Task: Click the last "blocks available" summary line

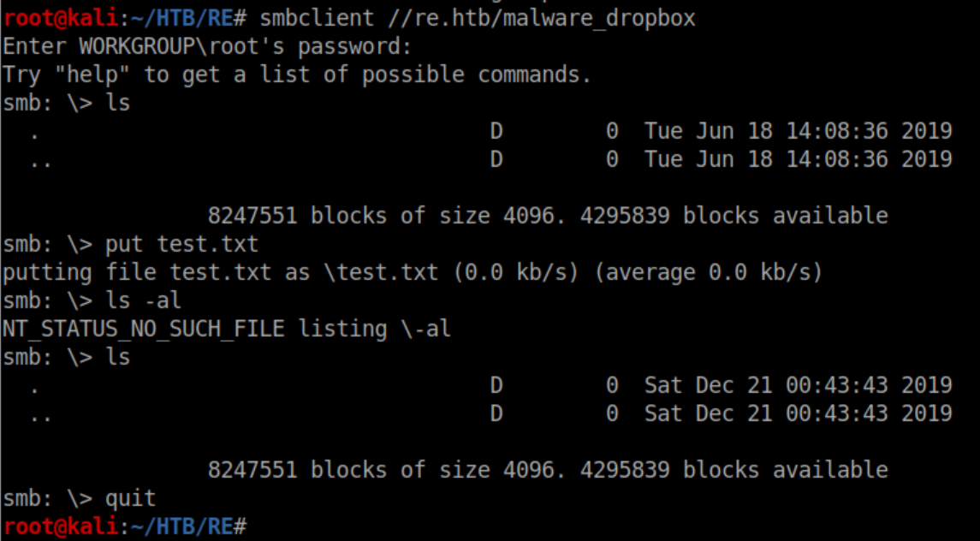Action: tap(548, 470)
